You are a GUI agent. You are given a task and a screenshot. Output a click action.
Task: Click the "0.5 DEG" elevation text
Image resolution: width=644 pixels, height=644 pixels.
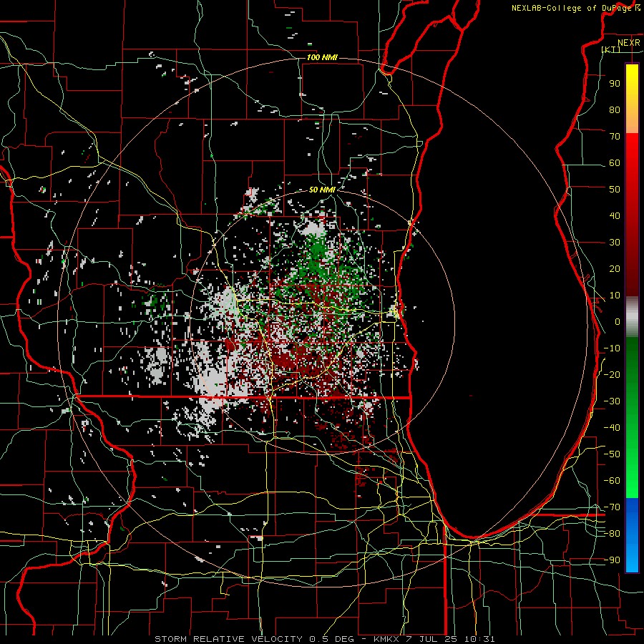coord(336,639)
